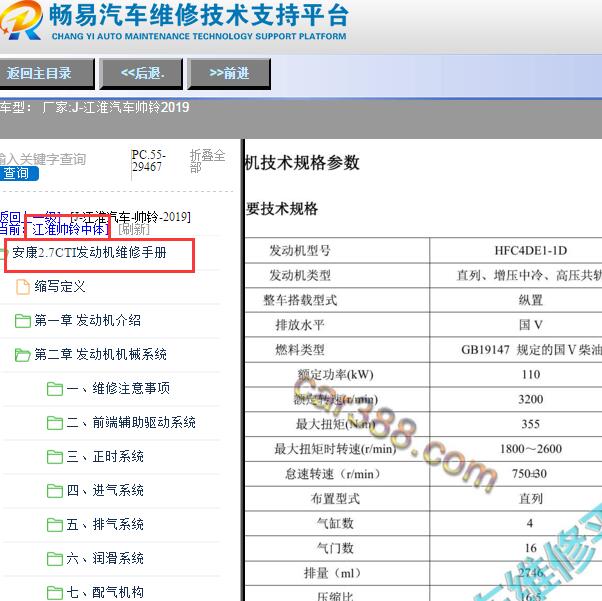This screenshot has width=602, height=601.
Task: Click the 国 V emission value
Action: pos(531,325)
